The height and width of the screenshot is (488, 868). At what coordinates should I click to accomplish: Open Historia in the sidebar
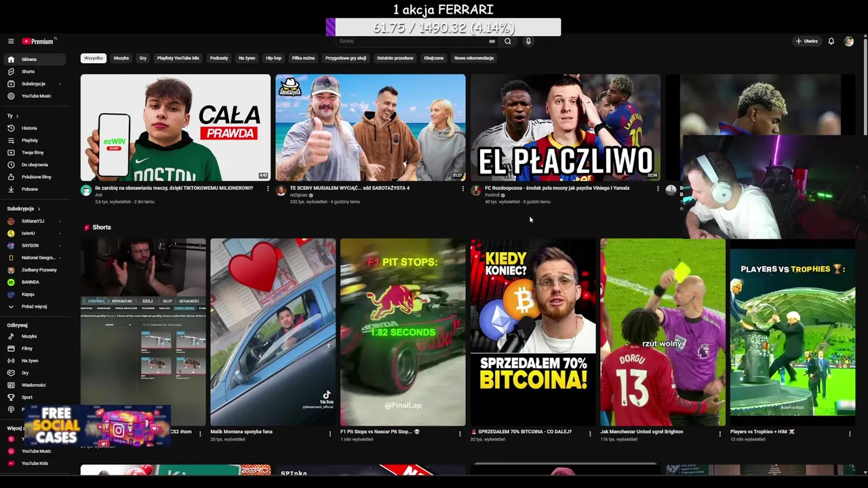[x=35, y=128]
